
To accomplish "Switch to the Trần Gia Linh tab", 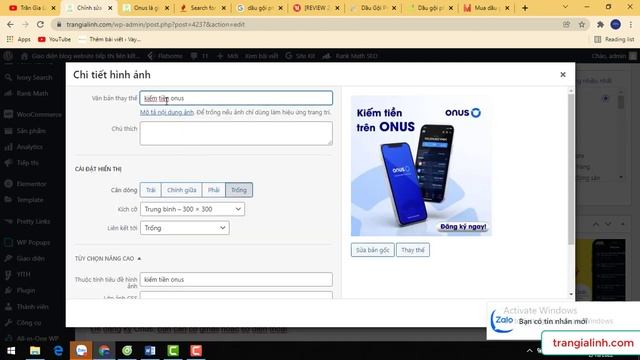I will coord(32,8).
